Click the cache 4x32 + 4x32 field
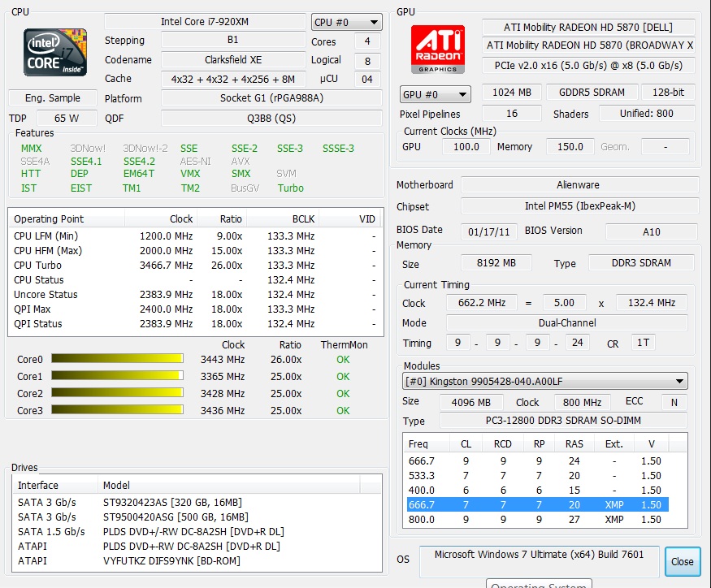The image size is (711, 588). pos(233,79)
